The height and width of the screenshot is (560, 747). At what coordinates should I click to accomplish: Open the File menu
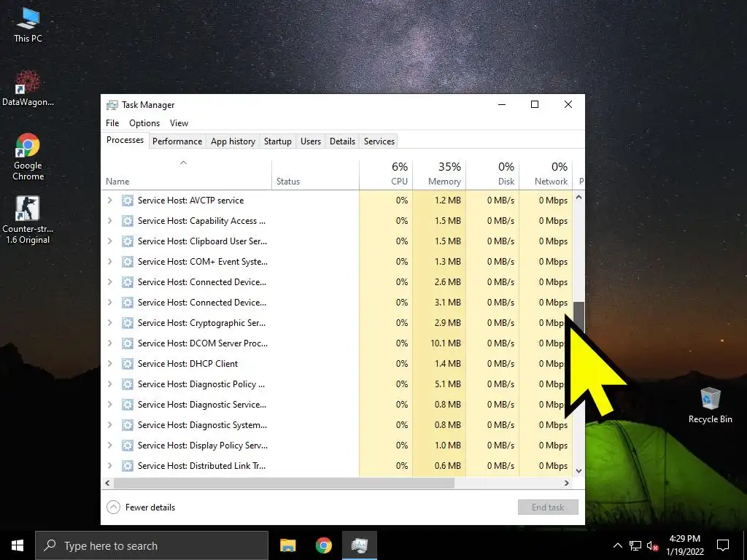112,123
